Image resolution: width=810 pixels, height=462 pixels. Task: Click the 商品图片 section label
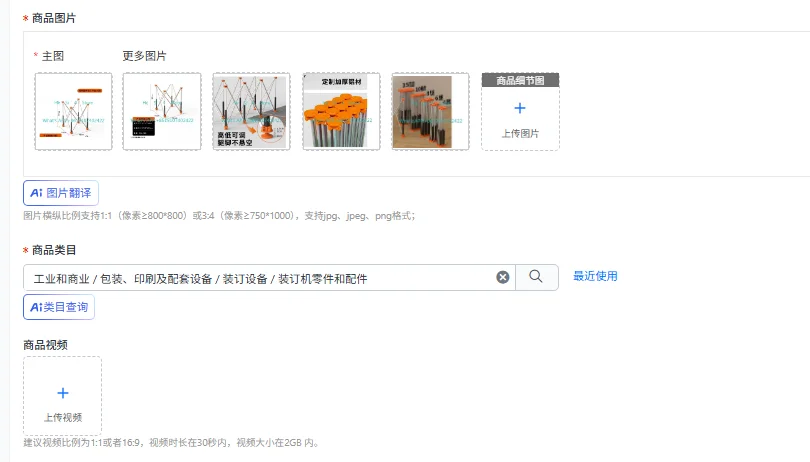tap(54, 18)
